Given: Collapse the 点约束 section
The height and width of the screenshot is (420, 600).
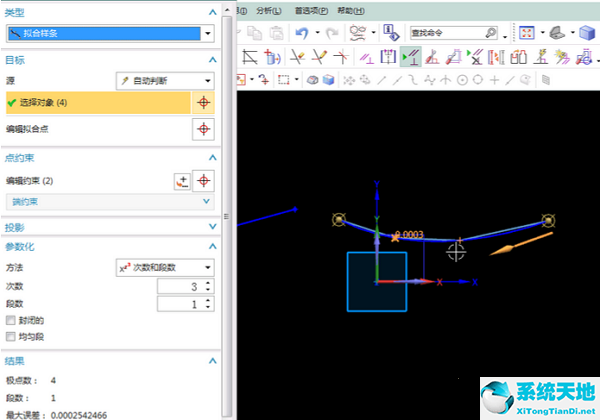Looking at the screenshot, I should tap(213, 158).
